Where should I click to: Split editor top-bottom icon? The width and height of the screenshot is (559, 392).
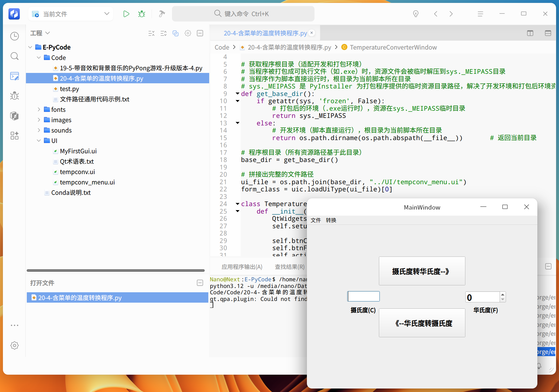coord(548,33)
